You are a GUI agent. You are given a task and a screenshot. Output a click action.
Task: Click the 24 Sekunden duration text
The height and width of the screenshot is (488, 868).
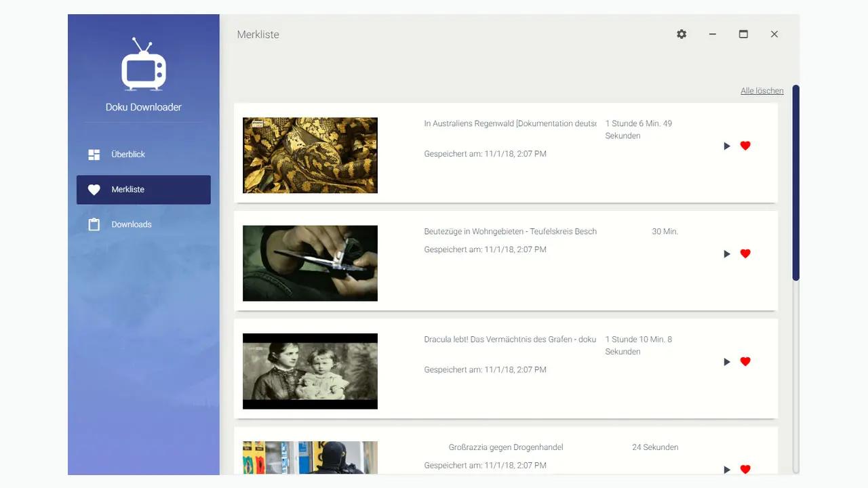[x=655, y=447]
